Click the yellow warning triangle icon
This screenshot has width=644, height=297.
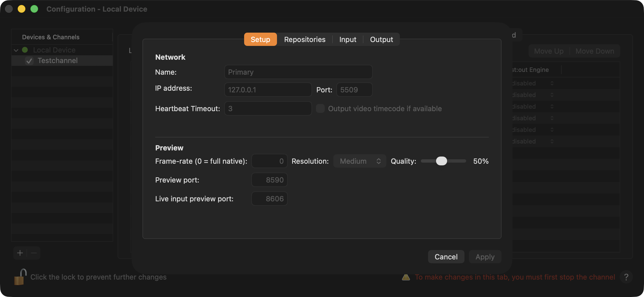click(x=406, y=277)
